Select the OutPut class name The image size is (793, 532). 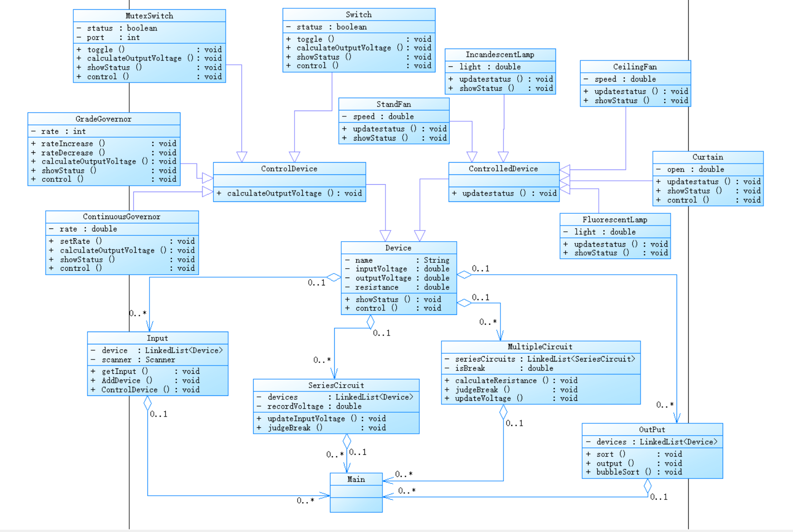(652, 429)
